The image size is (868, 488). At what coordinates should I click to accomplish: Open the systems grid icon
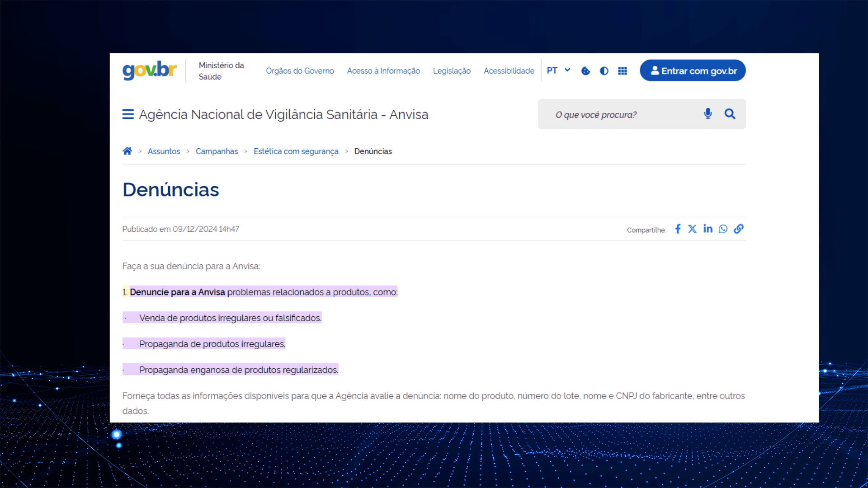click(623, 71)
